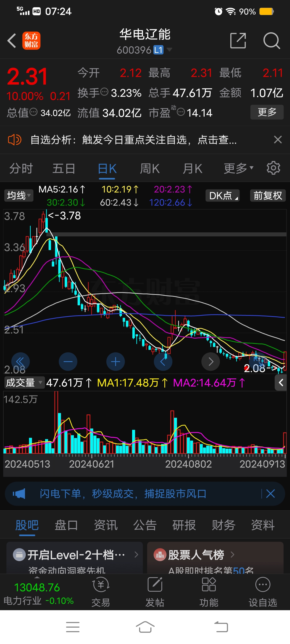The width and height of the screenshot is (290, 644).
Task: Switch to 周K chart tab
Action: pyautogui.click(x=150, y=169)
